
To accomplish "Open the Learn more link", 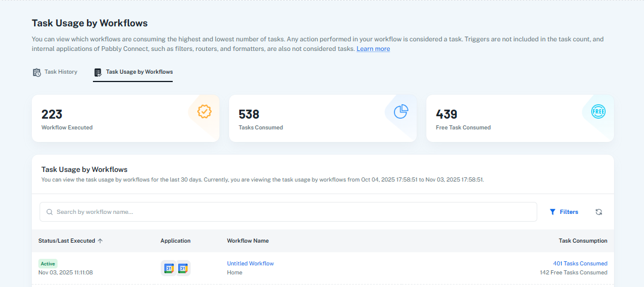I will (x=373, y=49).
